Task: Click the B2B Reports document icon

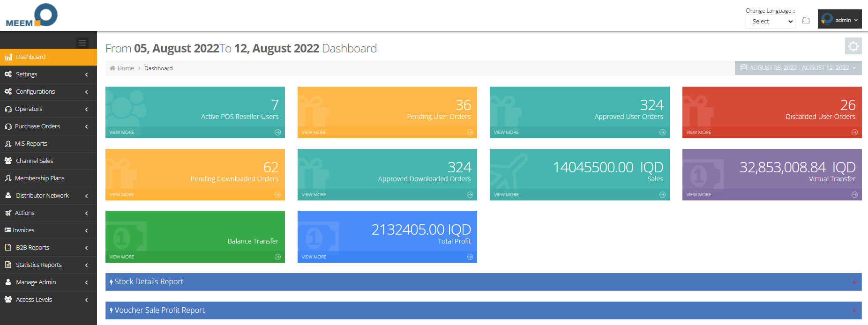Action: tap(8, 247)
